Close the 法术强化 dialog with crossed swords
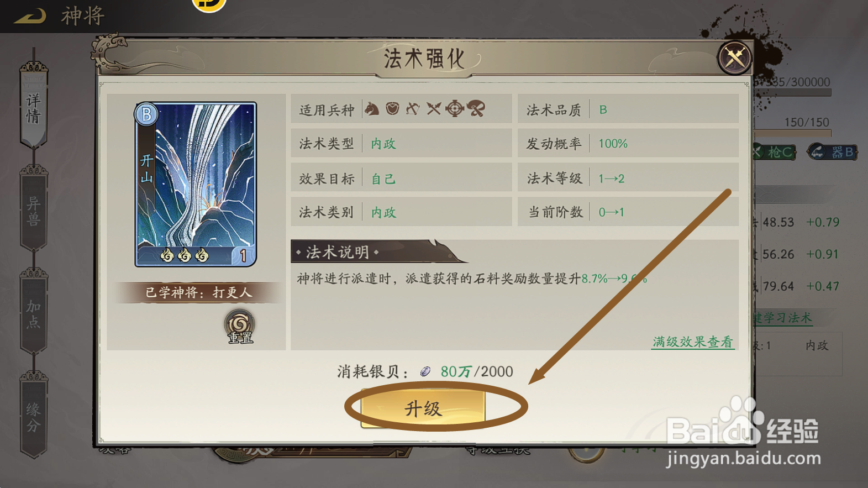Screen dimensions: 868x488 [734, 57]
